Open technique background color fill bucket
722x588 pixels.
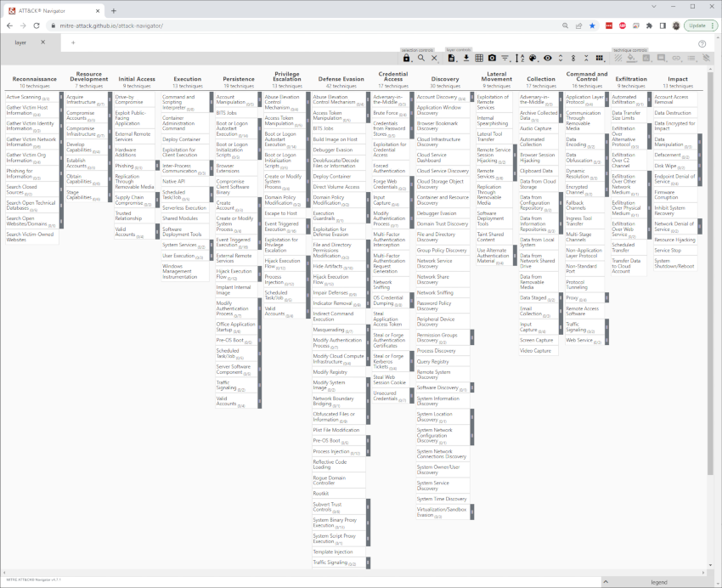tap(632, 58)
